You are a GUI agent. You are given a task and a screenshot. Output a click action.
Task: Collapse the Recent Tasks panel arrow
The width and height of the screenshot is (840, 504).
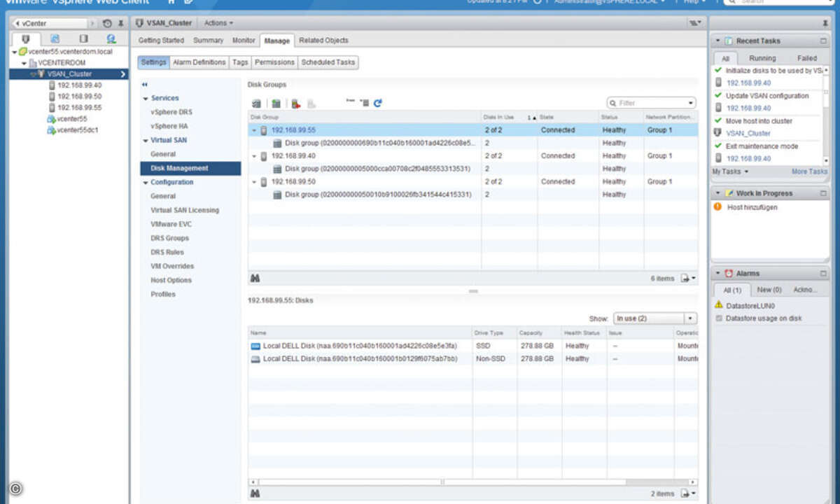pos(717,41)
